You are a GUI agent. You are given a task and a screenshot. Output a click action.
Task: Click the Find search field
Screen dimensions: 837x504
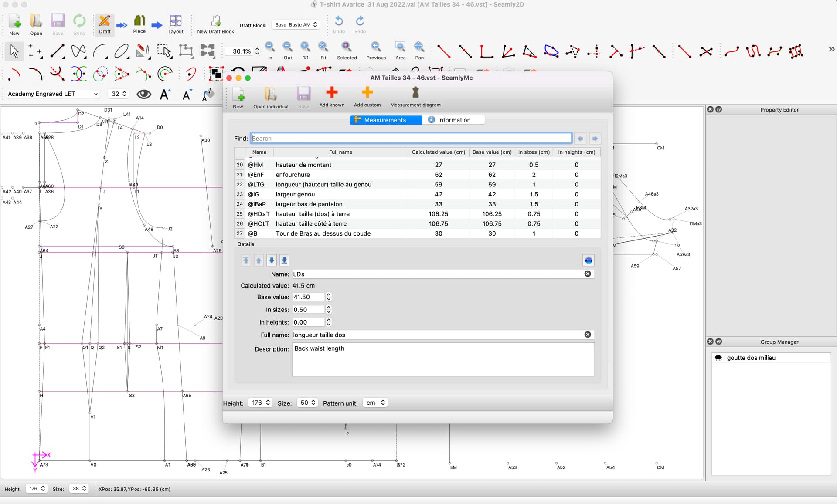411,139
